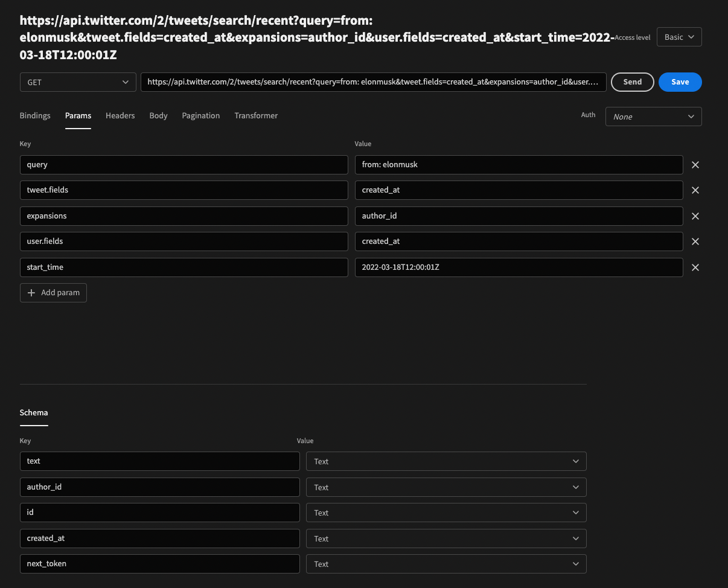This screenshot has height=588, width=728.
Task: Click the Save button
Action: pos(680,81)
